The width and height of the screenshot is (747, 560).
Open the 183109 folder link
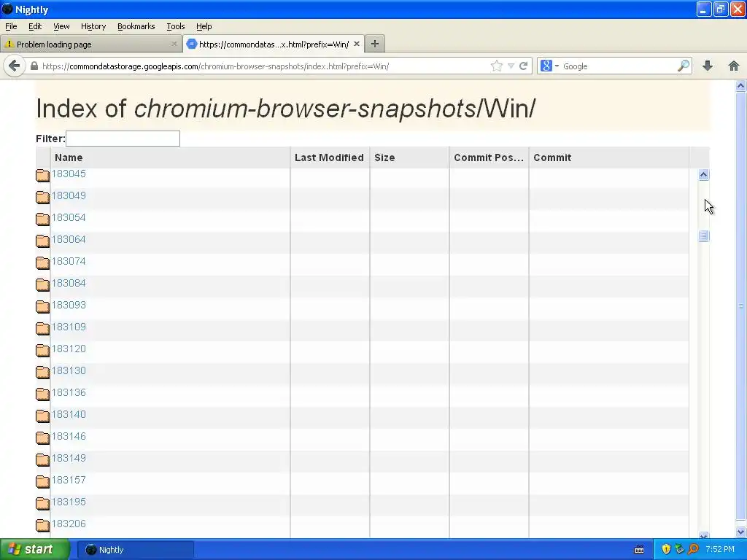(69, 327)
